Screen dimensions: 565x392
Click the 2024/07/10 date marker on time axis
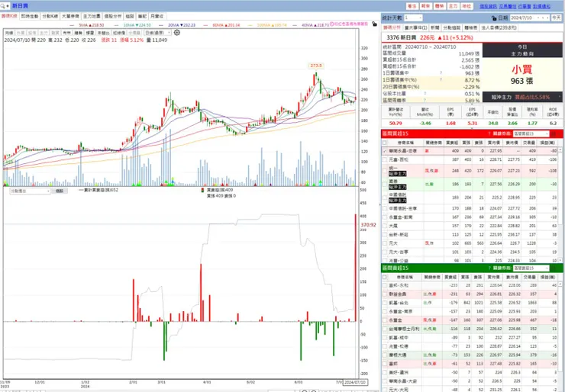click(x=355, y=382)
